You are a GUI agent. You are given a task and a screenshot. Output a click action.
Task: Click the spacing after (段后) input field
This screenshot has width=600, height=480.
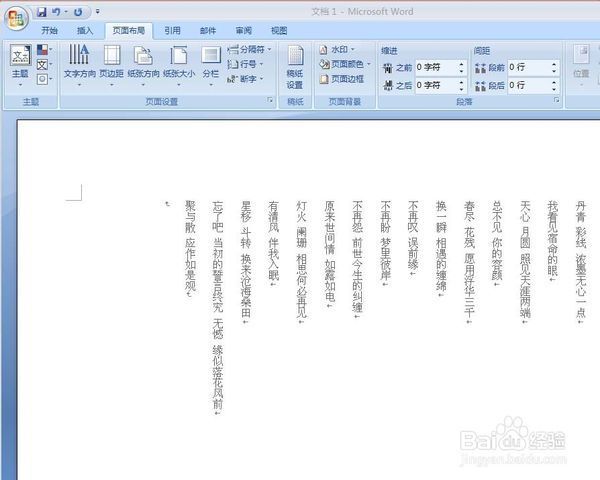coord(529,85)
